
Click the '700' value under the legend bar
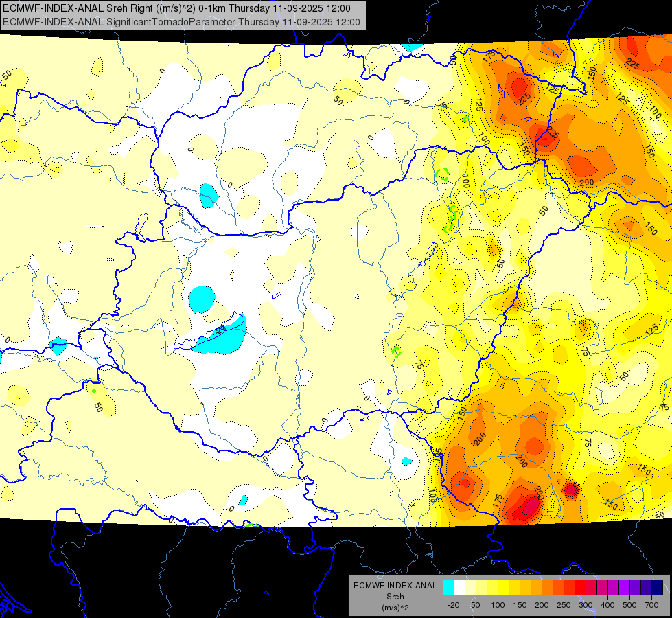[652, 605]
